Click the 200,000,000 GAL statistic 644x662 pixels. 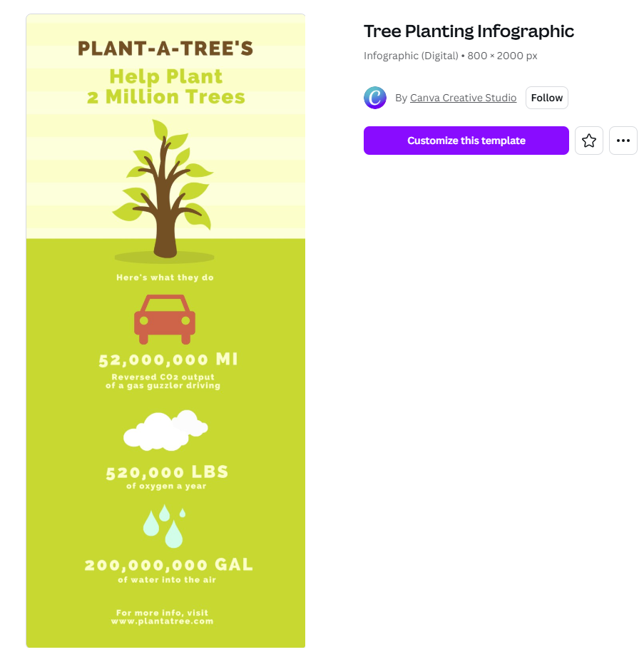tap(169, 565)
